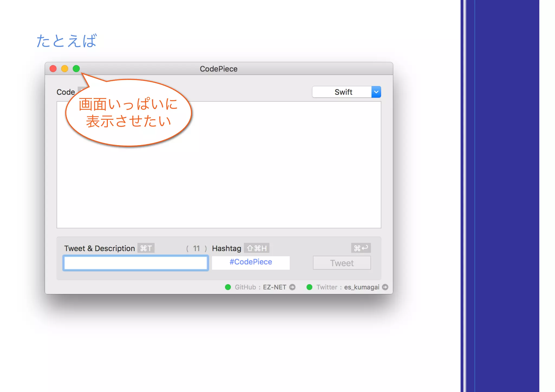Click the character count '11'

click(x=196, y=248)
